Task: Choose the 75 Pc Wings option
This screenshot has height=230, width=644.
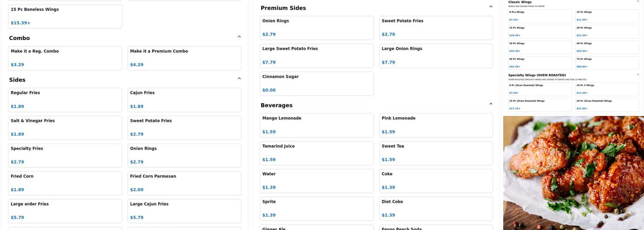Action: coord(607,63)
